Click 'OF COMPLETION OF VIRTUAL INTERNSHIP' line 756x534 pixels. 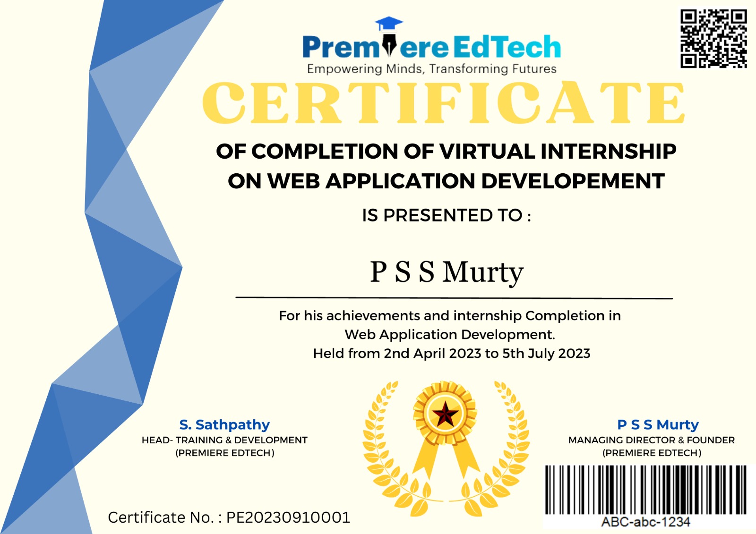(x=446, y=152)
